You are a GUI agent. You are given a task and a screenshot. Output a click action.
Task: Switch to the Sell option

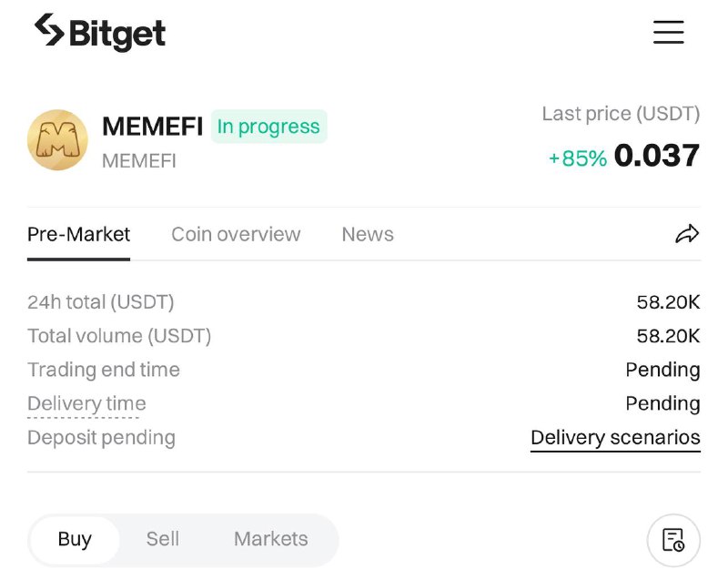click(x=163, y=539)
